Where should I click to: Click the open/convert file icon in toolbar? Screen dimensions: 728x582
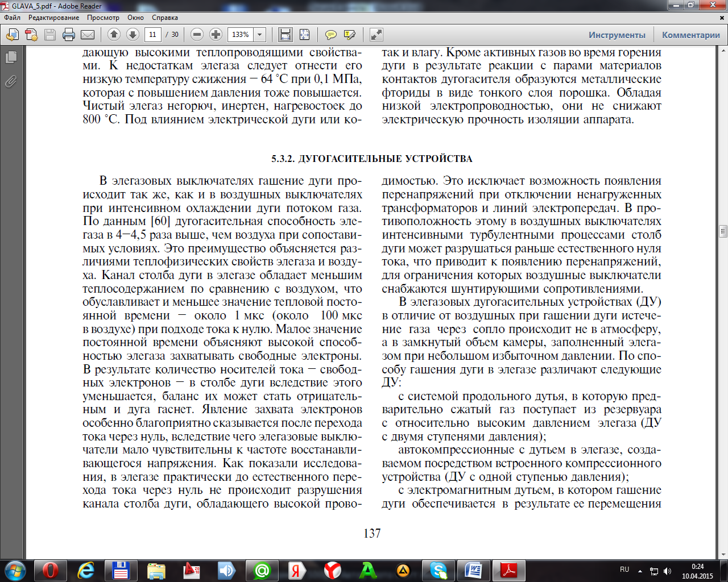click(x=12, y=35)
